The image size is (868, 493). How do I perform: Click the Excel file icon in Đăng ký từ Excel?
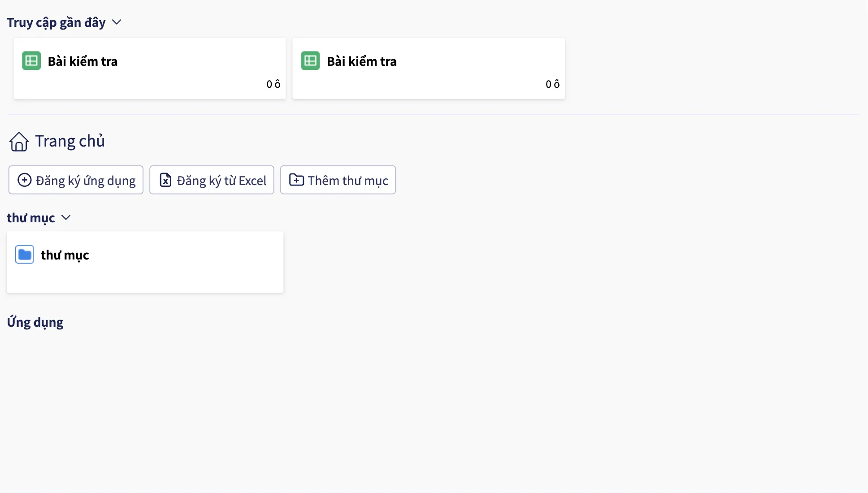click(165, 180)
